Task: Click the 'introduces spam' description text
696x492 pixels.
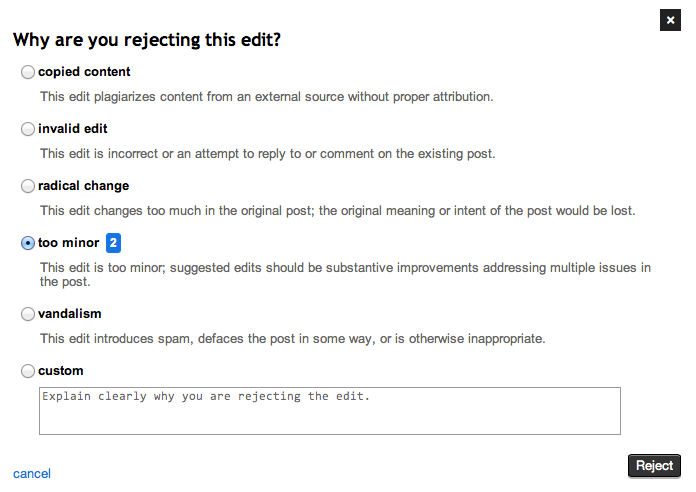Action: coord(292,339)
